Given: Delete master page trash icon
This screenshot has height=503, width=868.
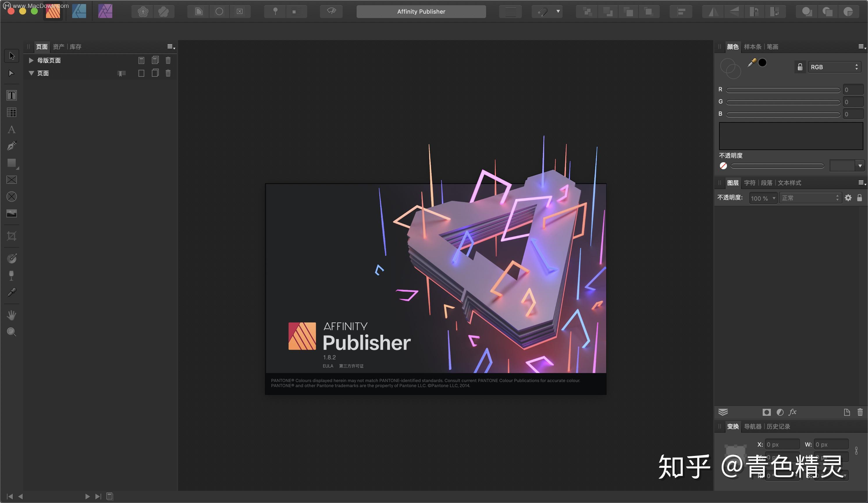Looking at the screenshot, I should pos(168,60).
